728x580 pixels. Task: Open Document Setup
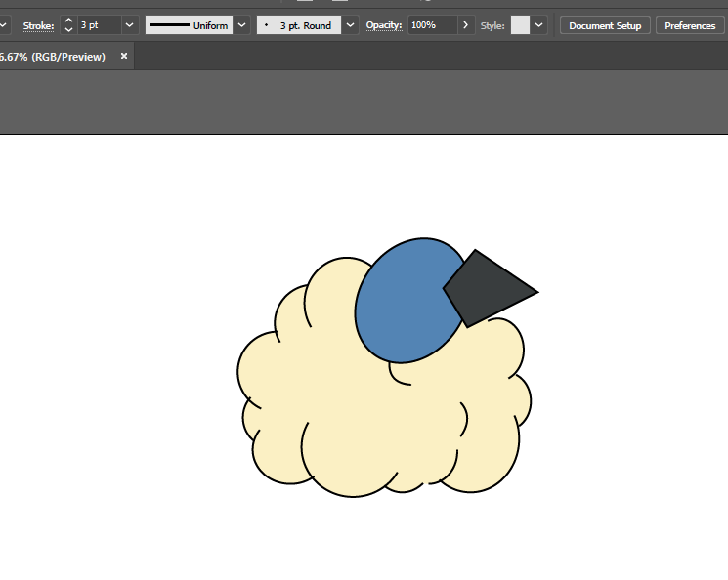click(x=605, y=25)
